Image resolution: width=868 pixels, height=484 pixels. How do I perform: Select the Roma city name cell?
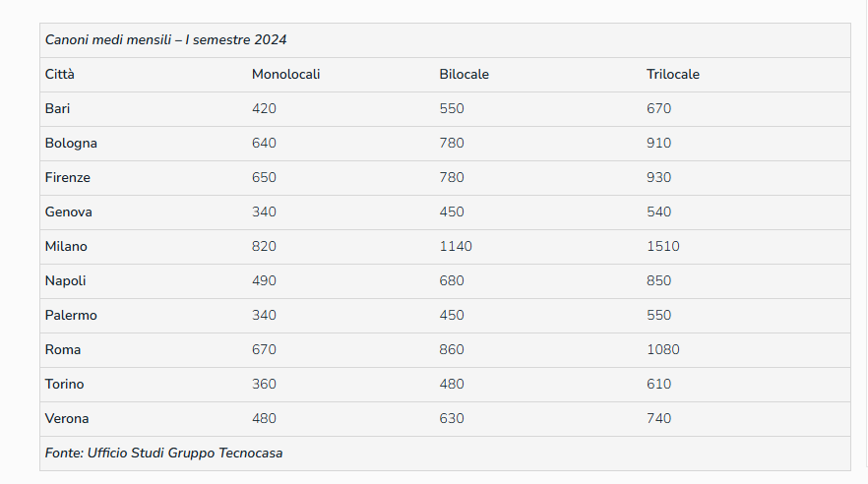(63, 350)
